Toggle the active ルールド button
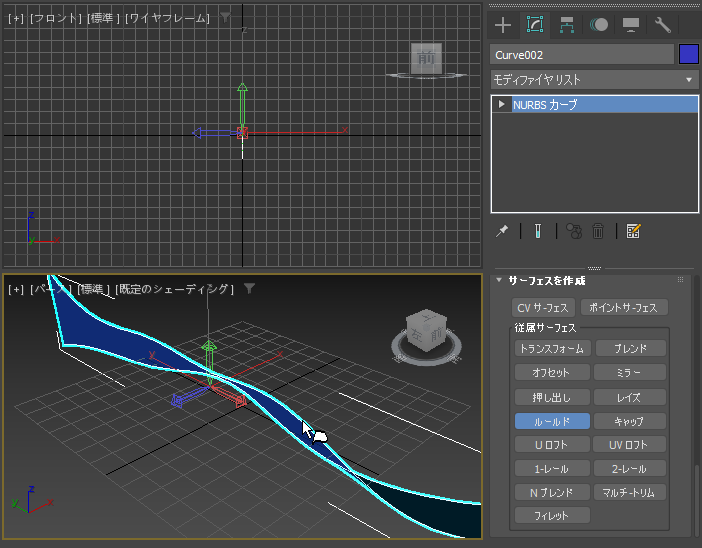 pos(552,421)
